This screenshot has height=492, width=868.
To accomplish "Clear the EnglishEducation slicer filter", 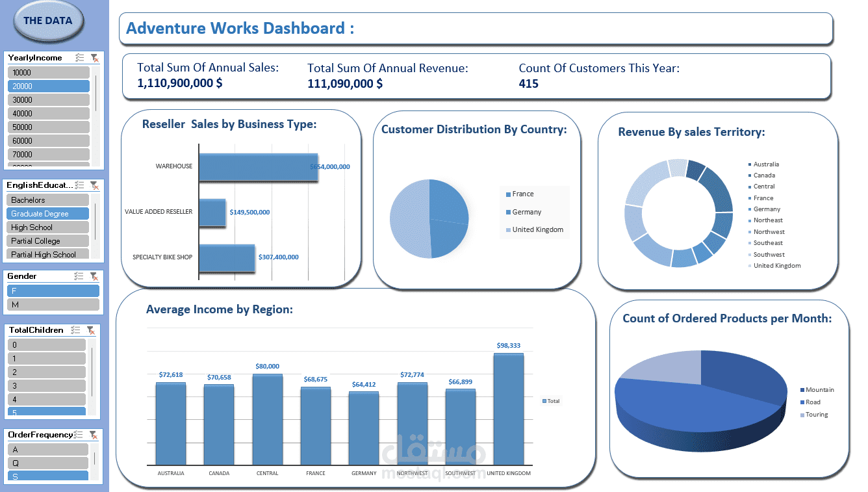I will [94, 185].
